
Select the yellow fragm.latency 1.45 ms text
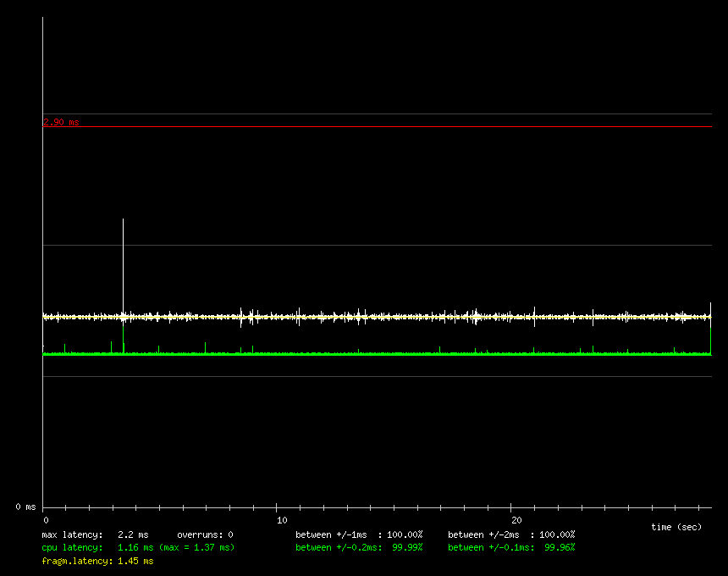(97, 561)
